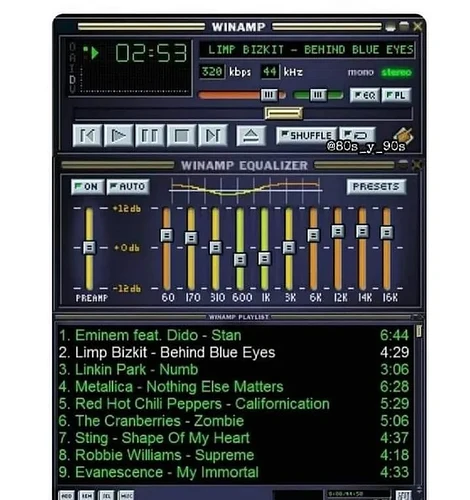Toggle windowshade on the Equalizer window

tap(403, 164)
